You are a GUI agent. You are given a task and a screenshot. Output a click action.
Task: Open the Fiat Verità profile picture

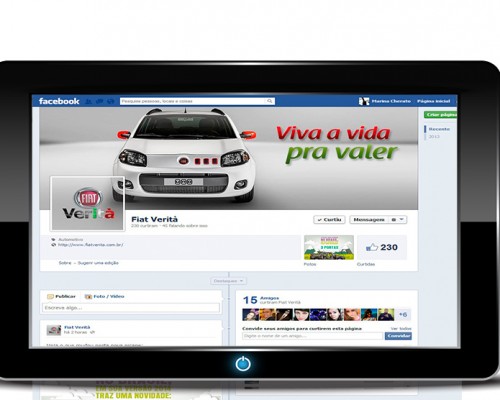[x=88, y=203]
